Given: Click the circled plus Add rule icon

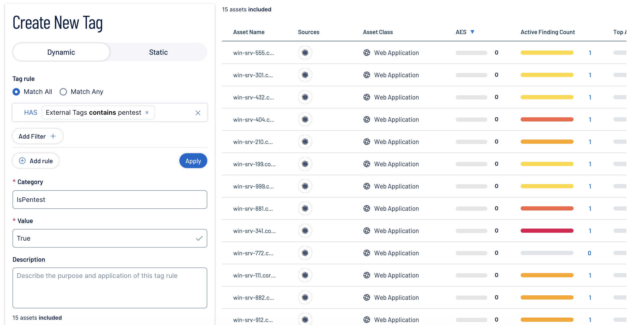Looking at the screenshot, I should [x=22, y=161].
